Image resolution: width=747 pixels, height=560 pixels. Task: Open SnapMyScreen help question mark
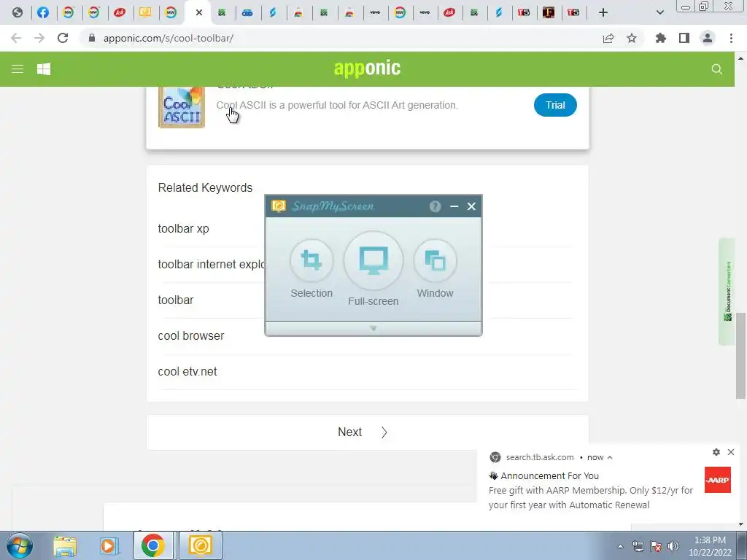435,206
